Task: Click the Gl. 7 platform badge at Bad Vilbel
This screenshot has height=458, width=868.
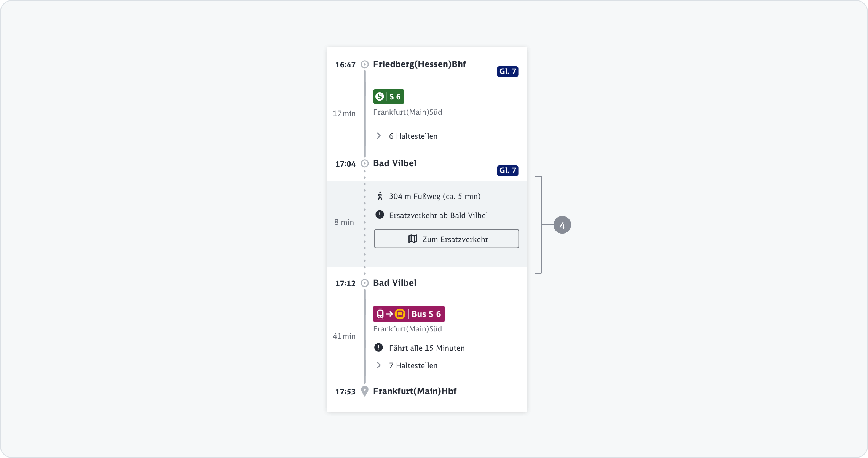Action: click(x=507, y=171)
